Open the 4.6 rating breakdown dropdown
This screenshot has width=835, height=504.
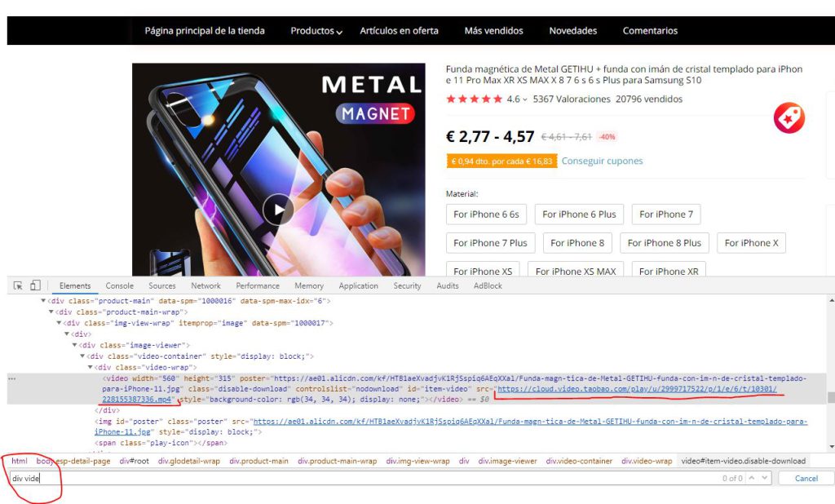coord(516,99)
